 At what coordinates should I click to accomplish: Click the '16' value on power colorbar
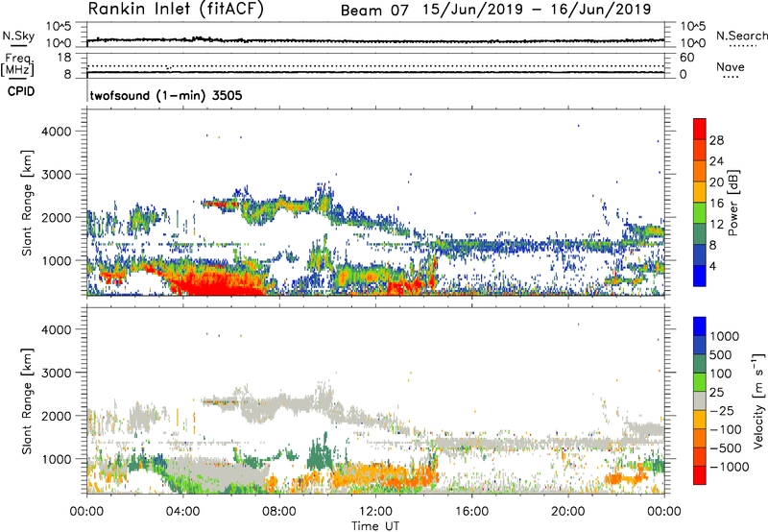716,204
